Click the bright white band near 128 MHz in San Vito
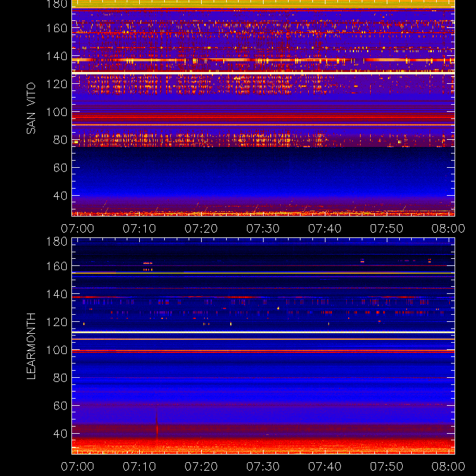476x476 pixels. click(263, 73)
